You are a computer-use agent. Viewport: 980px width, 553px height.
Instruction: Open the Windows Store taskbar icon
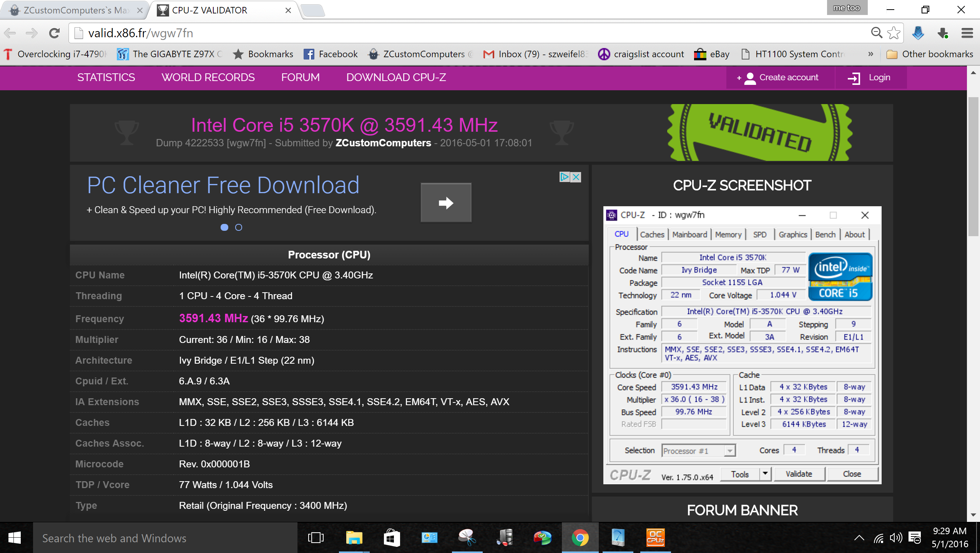click(x=392, y=538)
